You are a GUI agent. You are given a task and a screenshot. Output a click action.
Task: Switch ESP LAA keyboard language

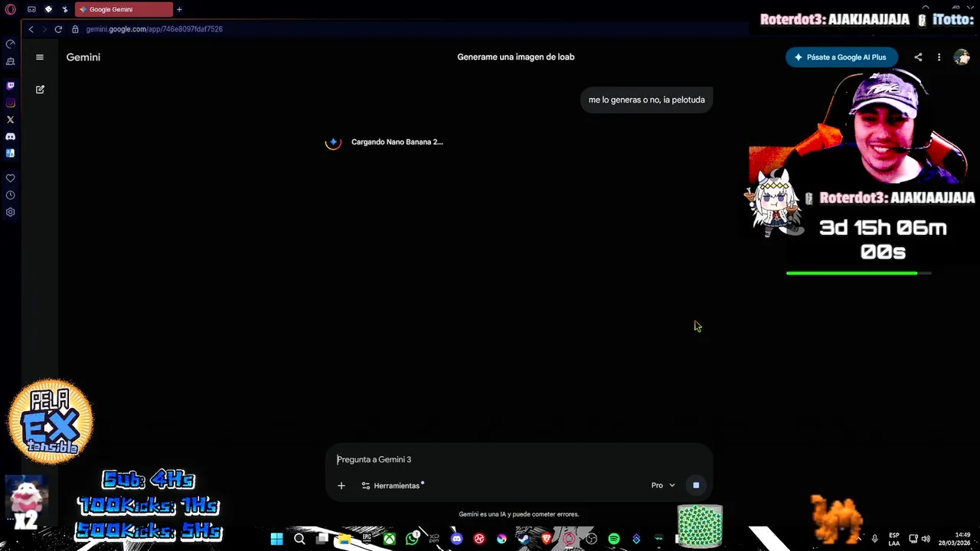click(894, 539)
